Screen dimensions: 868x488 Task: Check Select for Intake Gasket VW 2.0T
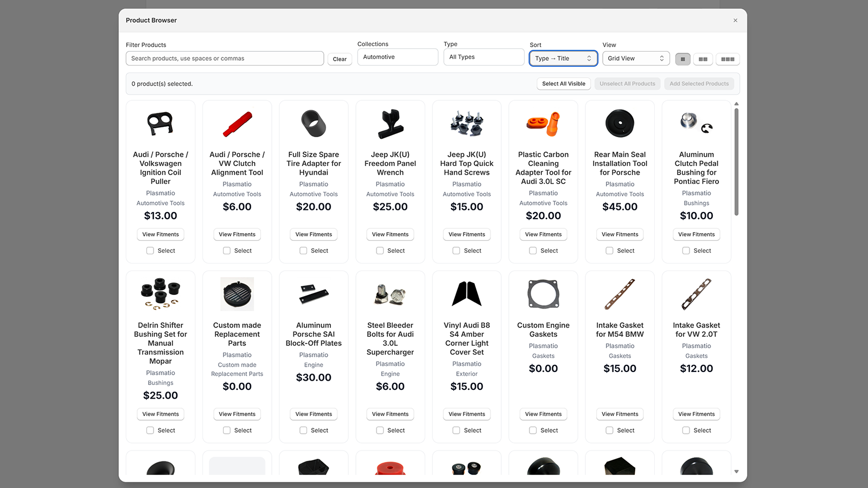pos(686,430)
